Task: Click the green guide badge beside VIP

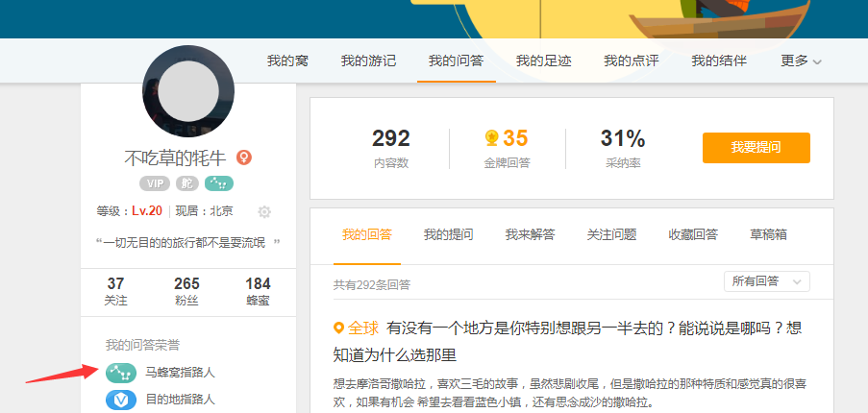Action: (219, 183)
